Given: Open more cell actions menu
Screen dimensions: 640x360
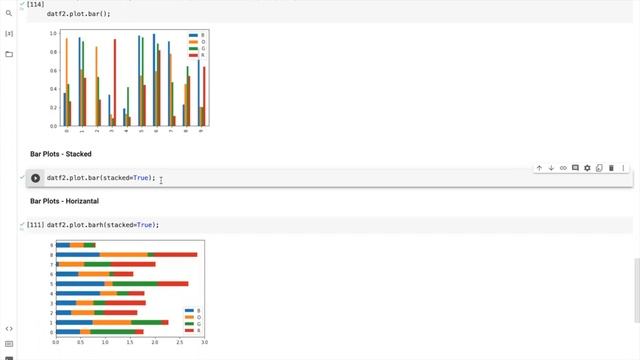Looking at the screenshot, I should 623,168.
